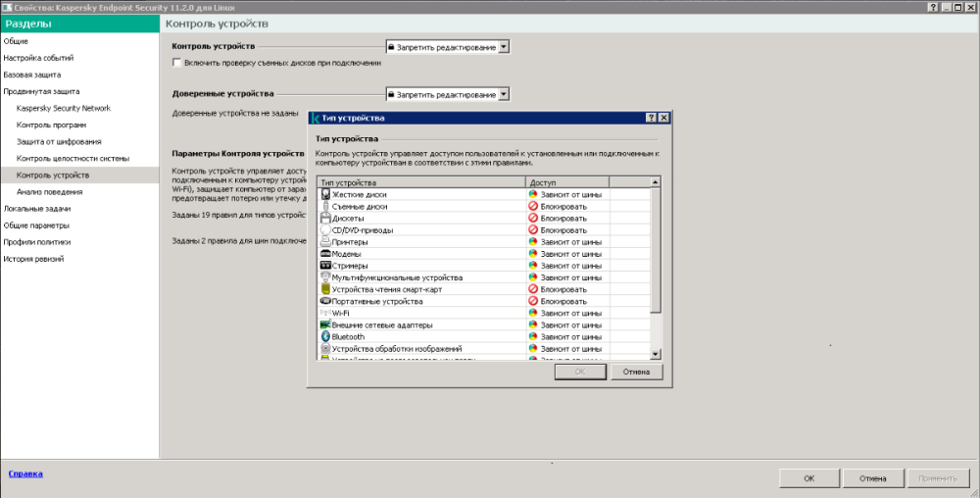Click help question button of main window
Screen dimensions: 980x498
933,7
